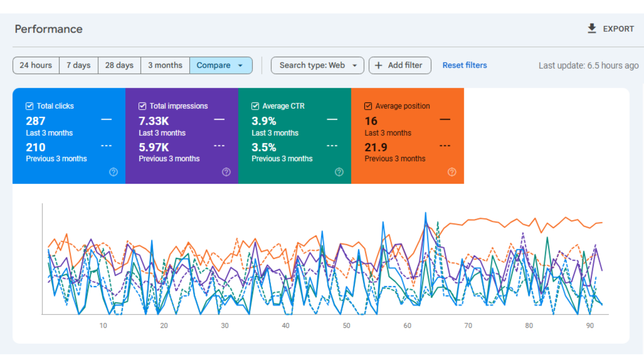Toggle the Total impressions checkbox
Image resolution: width=644 pixels, height=362 pixels.
(142, 106)
